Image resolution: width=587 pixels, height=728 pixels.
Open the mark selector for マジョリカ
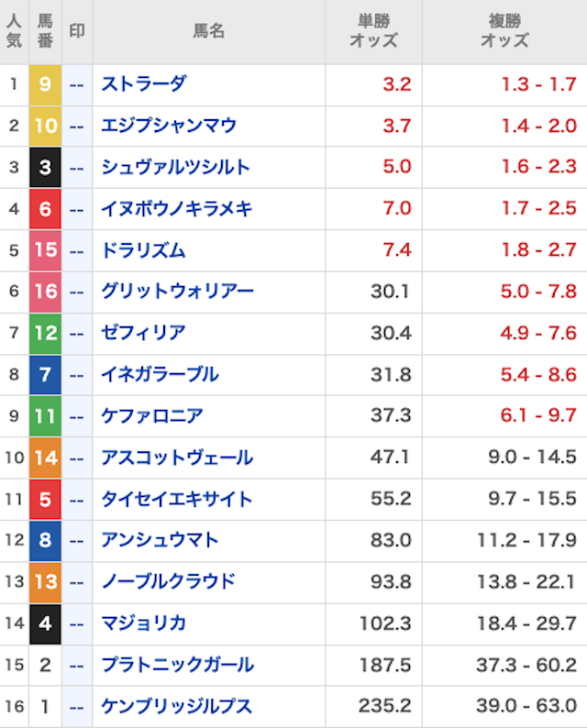(77, 623)
